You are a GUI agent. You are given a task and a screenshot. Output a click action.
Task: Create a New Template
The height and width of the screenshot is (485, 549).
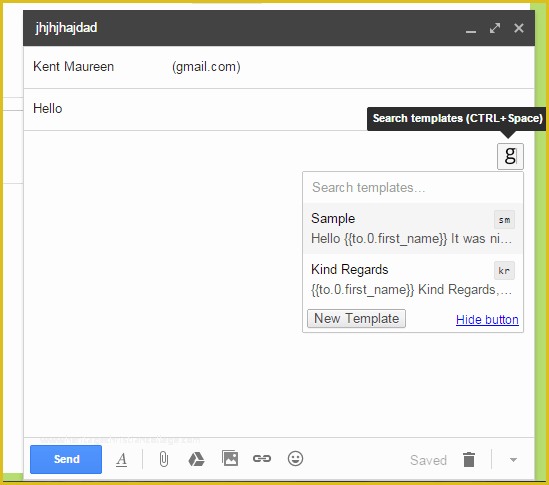(356, 318)
